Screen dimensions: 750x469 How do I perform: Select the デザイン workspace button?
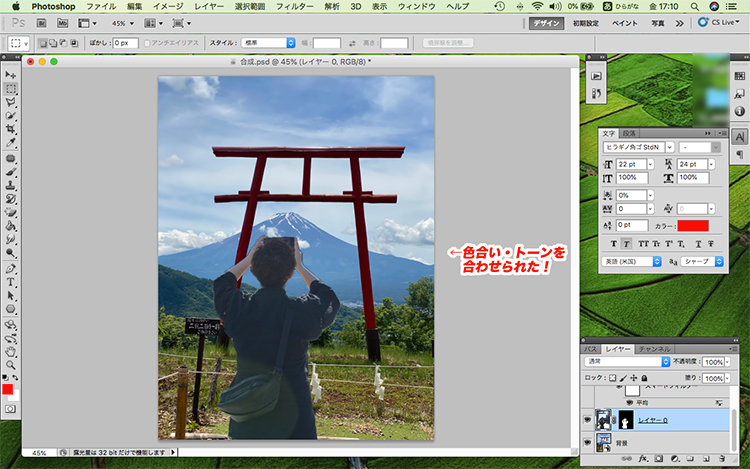point(546,23)
